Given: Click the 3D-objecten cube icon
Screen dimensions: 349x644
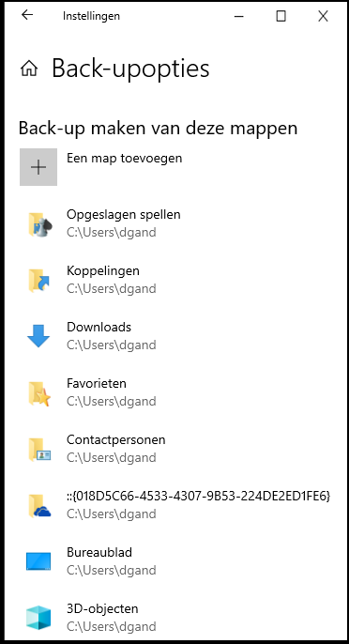Looking at the screenshot, I should [38, 618].
